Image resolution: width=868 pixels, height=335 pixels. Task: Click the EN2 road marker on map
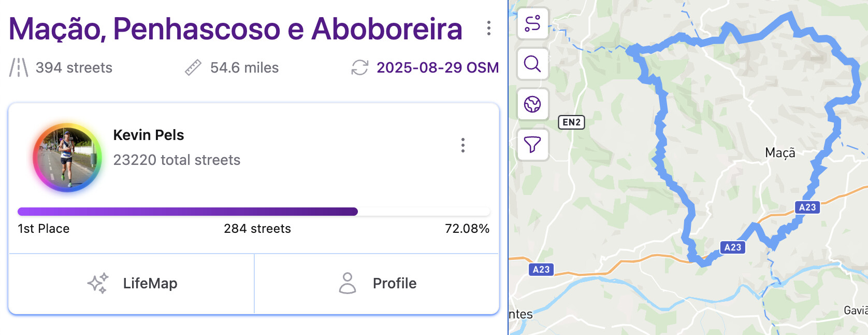[x=571, y=122]
